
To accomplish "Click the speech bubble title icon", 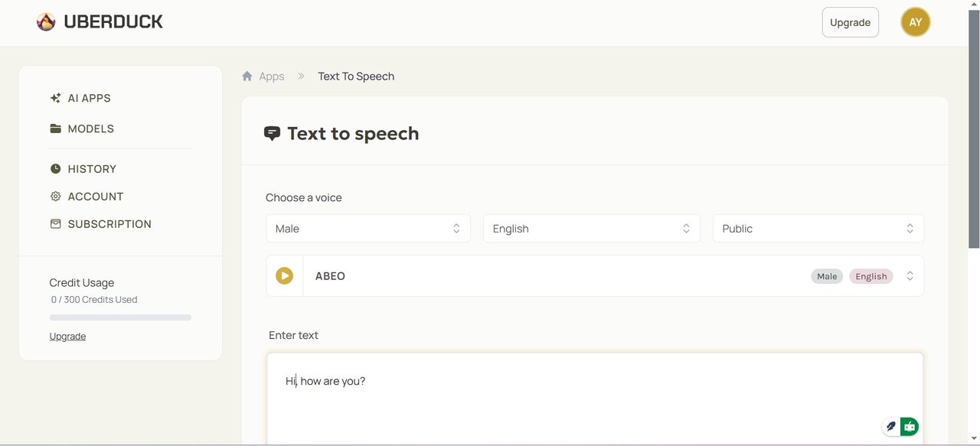I will (x=272, y=133).
